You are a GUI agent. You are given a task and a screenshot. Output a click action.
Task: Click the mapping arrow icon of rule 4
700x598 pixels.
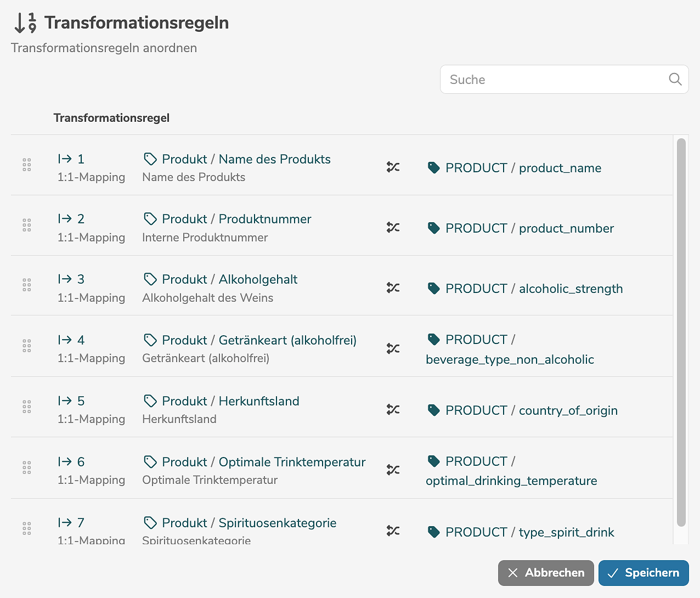[65, 340]
